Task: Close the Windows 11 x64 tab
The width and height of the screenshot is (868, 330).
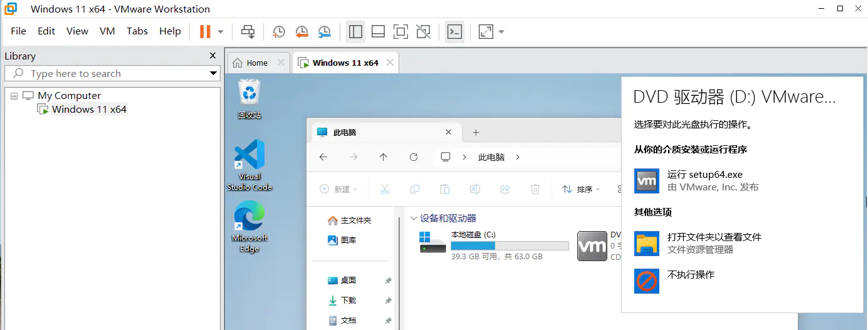Action: [390, 63]
